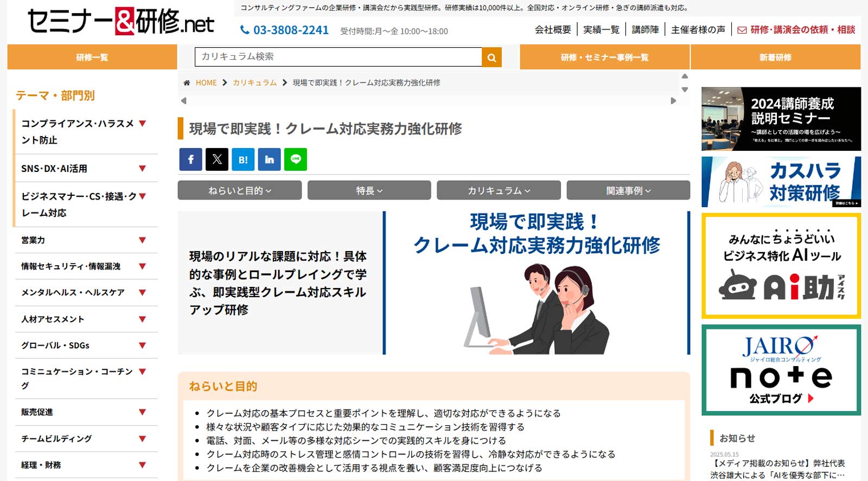Expand SNS・DX・AI活用 category

(143, 169)
